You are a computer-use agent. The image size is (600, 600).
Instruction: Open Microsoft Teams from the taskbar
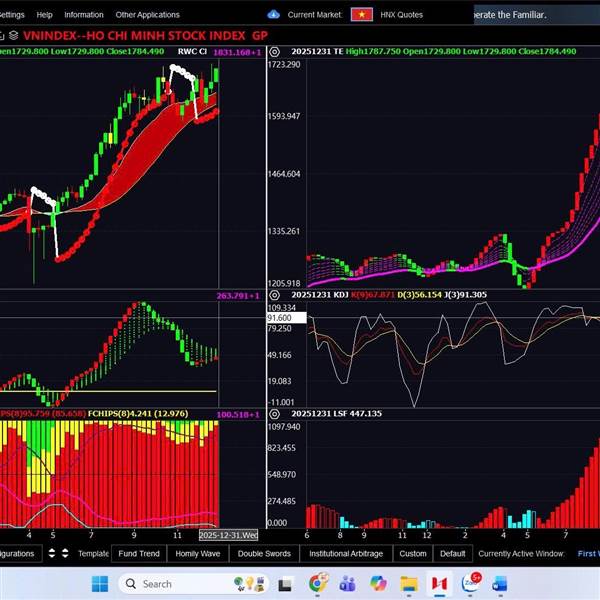348,583
